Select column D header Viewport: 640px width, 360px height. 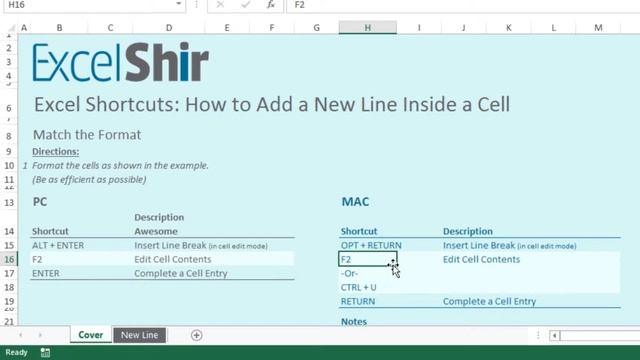(x=169, y=28)
